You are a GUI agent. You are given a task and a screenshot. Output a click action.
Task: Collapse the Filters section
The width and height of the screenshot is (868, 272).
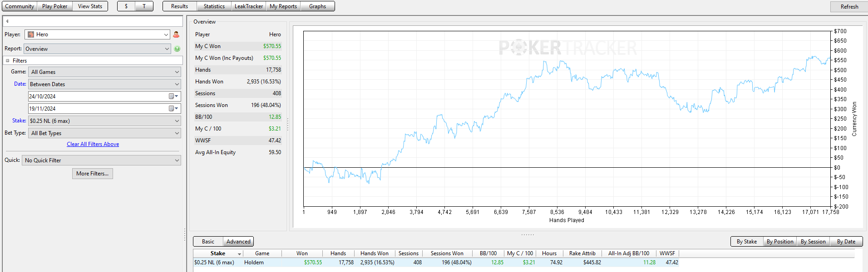(x=7, y=60)
